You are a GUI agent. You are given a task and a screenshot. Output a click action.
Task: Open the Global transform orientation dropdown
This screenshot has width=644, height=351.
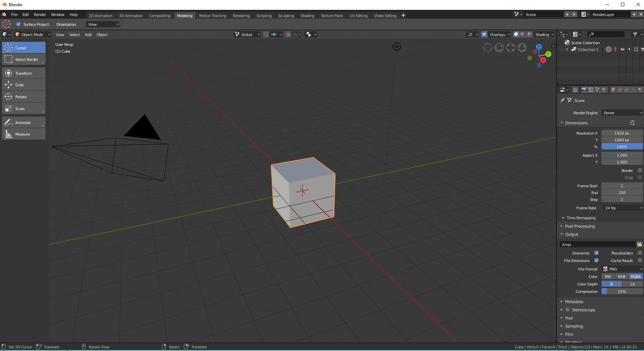pos(247,34)
